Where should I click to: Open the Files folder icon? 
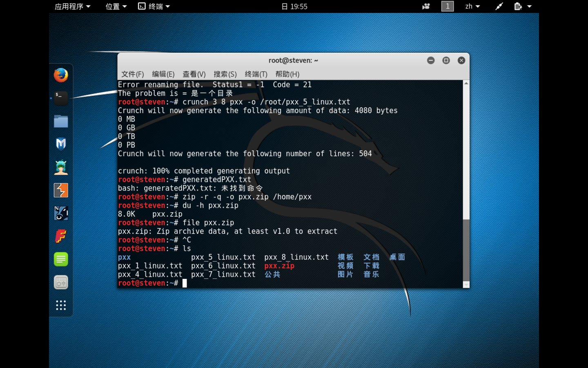[x=61, y=121]
